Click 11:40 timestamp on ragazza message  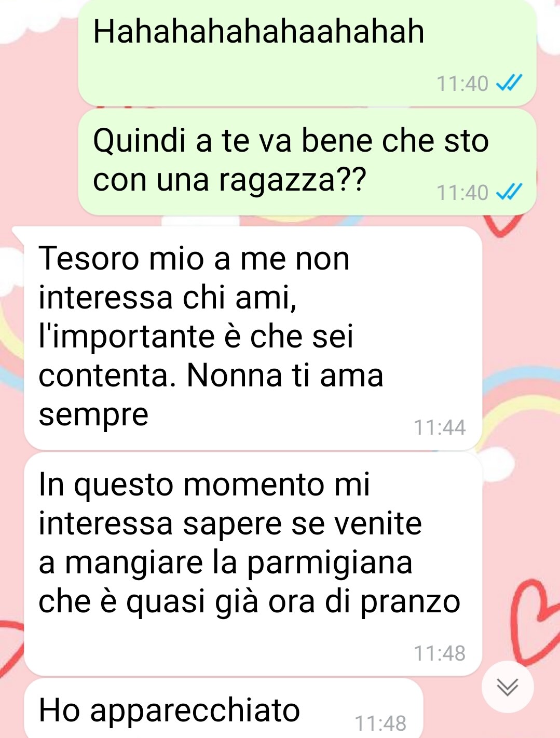tap(462, 192)
